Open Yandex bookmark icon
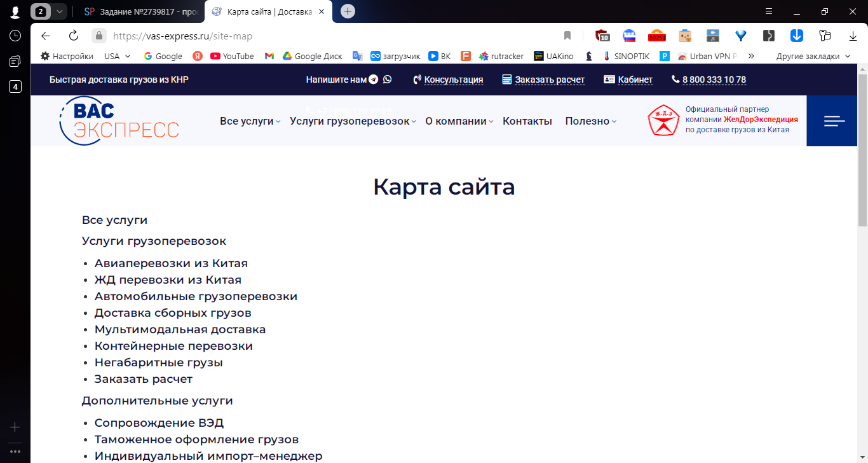 tap(198, 56)
